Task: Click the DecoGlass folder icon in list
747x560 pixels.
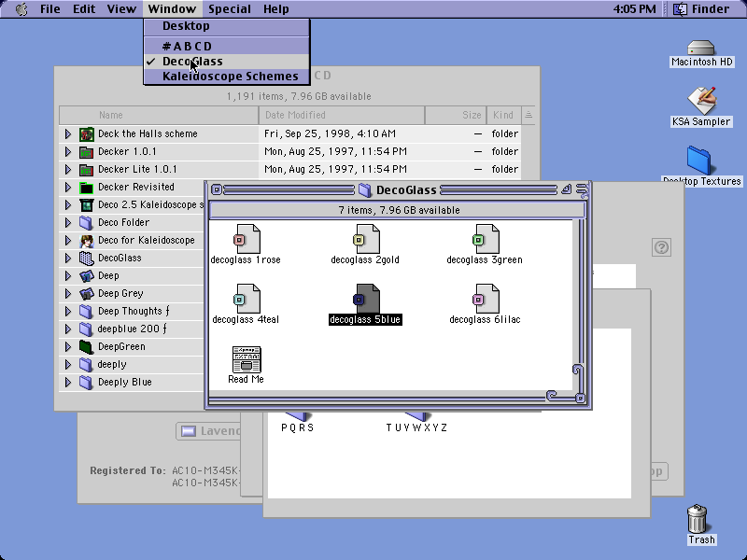Action: pyautogui.click(x=86, y=259)
